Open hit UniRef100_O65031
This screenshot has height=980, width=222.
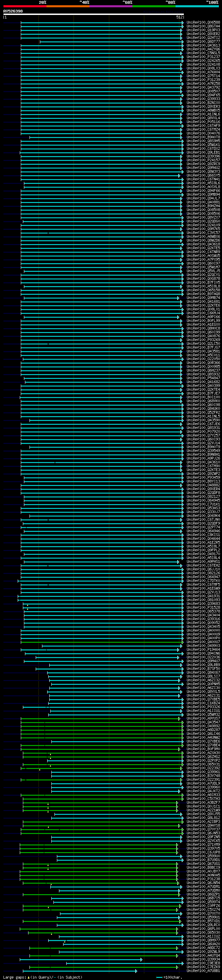point(203,764)
